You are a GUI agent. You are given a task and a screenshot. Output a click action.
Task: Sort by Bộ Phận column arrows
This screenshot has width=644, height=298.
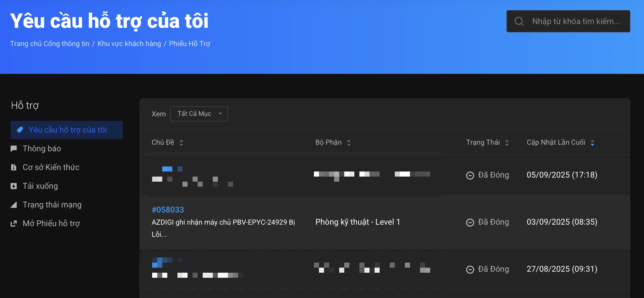click(349, 143)
